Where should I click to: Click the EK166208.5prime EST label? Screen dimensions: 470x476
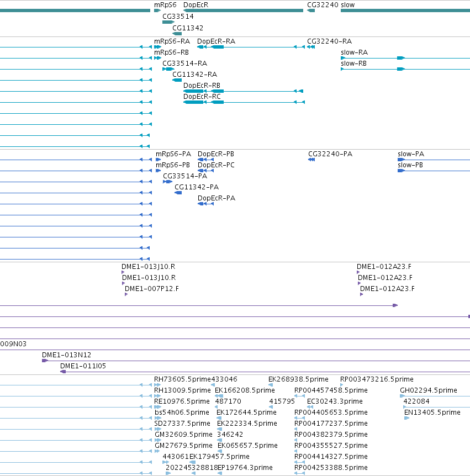click(245, 390)
